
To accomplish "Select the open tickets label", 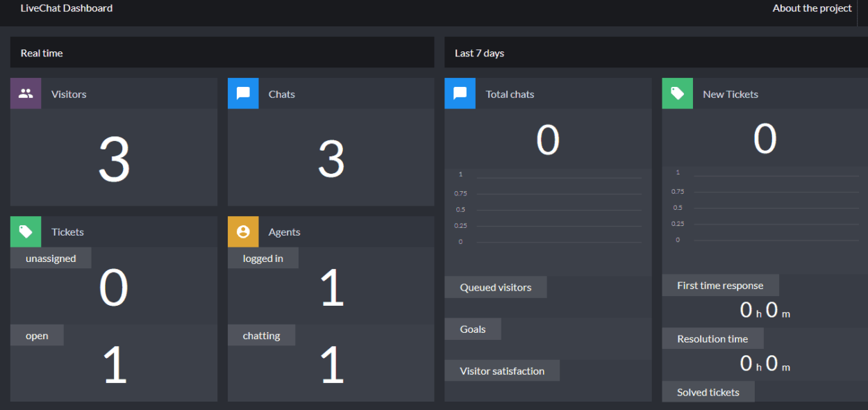I will pos(37,336).
